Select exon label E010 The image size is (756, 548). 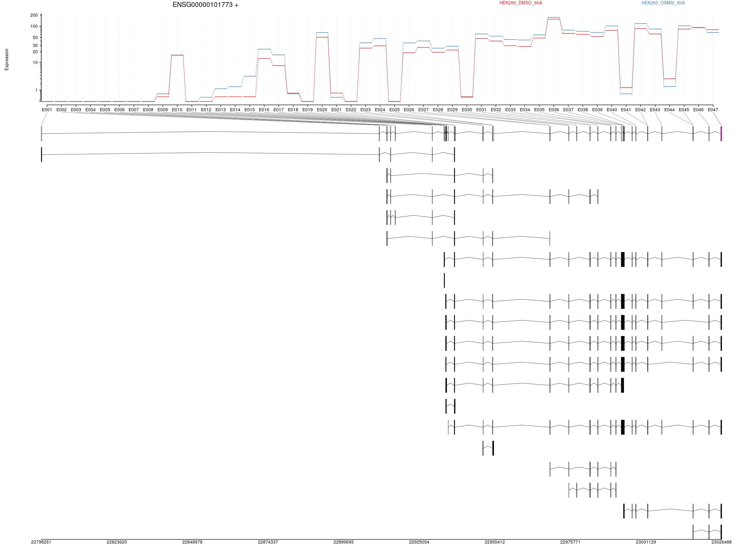[x=177, y=110]
